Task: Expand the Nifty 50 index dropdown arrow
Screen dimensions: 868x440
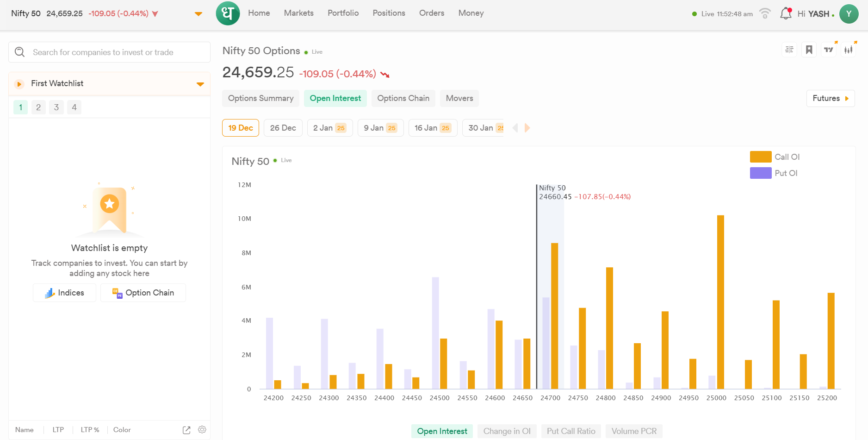Action: pos(198,14)
